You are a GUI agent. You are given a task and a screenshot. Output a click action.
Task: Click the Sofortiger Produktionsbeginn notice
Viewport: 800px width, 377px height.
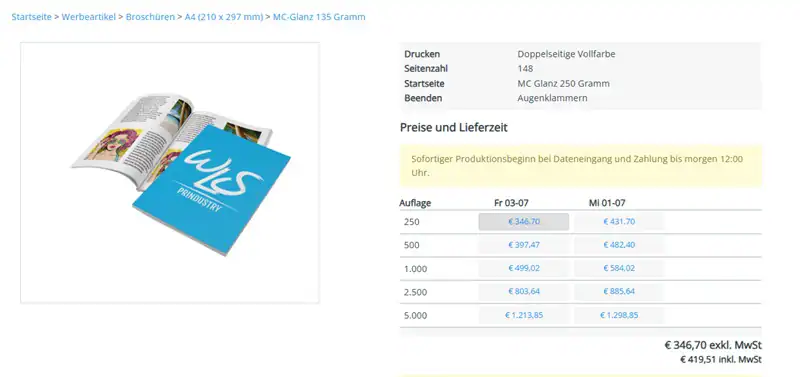coord(581,166)
